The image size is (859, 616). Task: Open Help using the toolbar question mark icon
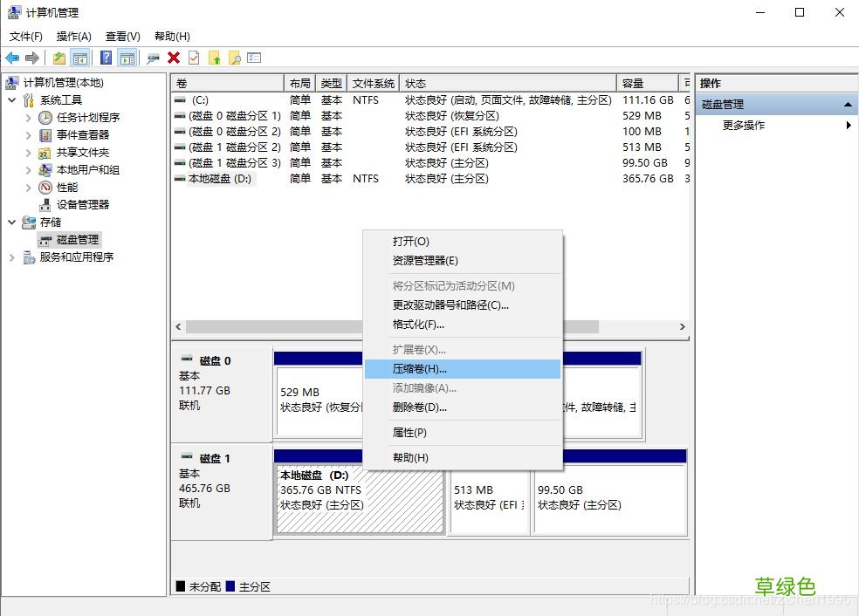point(107,58)
